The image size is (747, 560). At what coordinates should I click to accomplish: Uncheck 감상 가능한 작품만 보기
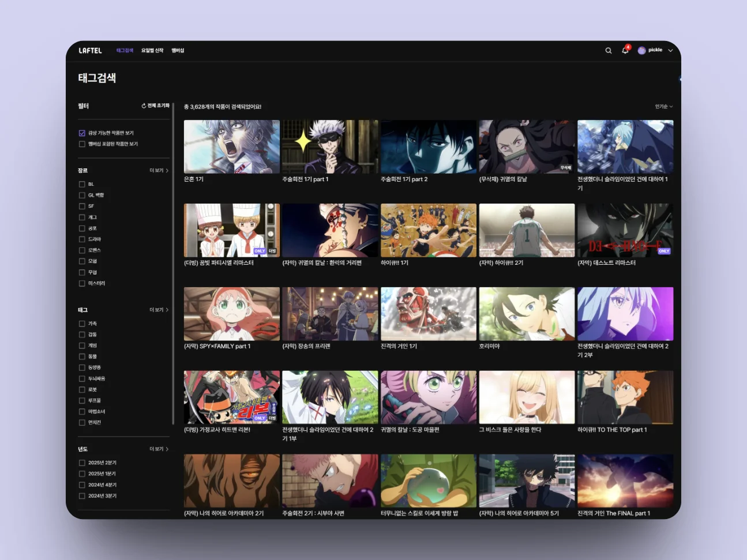tap(82, 133)
